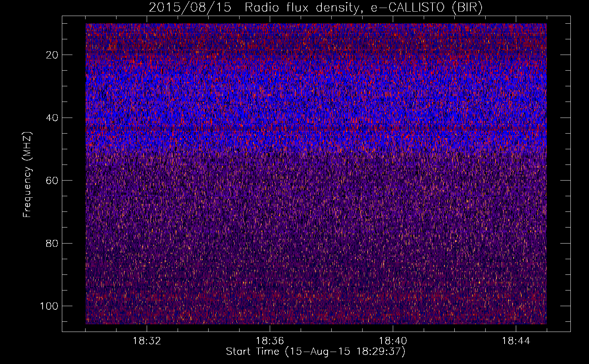Viewport: 589px width, 364px height.
Task: Click the frequency tick label 60
Action: pos(52,181)
